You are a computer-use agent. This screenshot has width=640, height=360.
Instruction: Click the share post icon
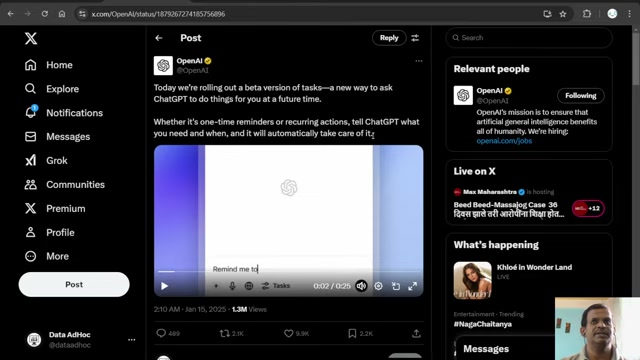pos(416,333)
